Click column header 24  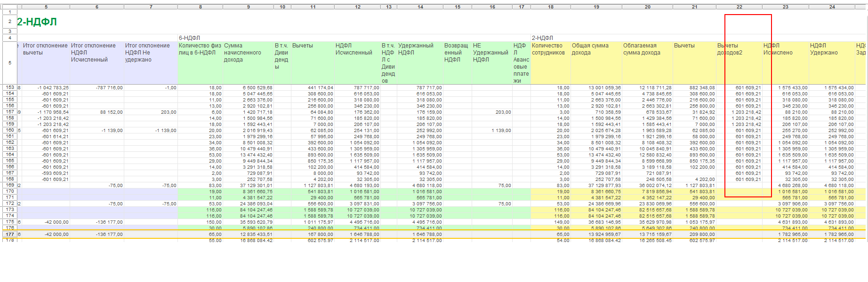click(832, 7)
